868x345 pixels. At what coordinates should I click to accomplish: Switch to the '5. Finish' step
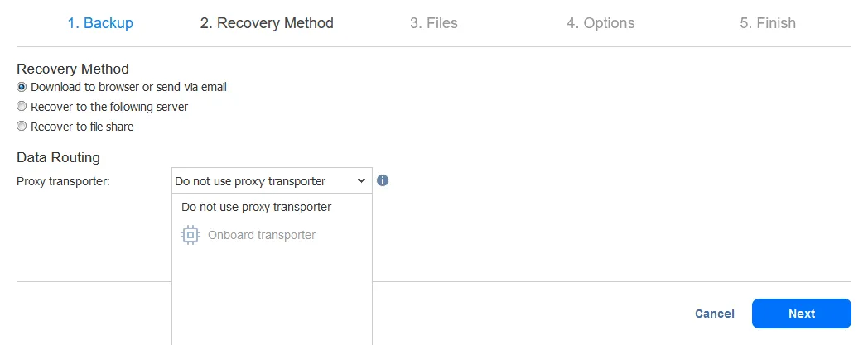point(767,23)
